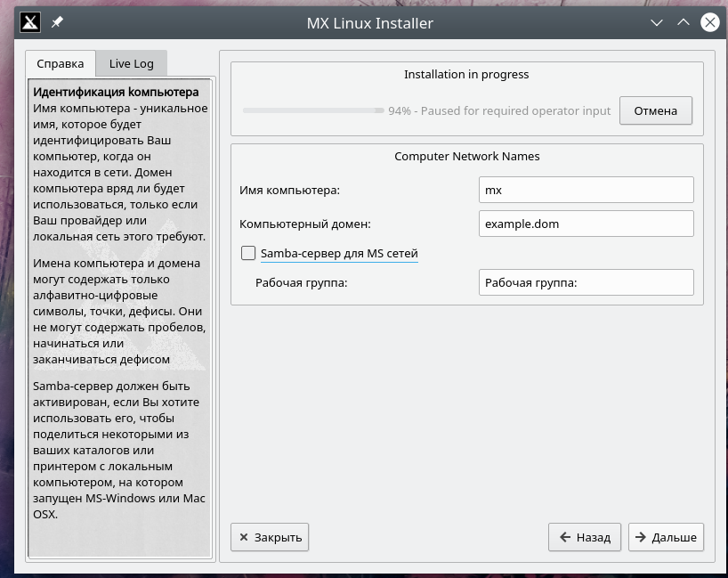Click the 94% paused status text
The image size is (728, 578).
pyautogui.click(x=499, y=111)
